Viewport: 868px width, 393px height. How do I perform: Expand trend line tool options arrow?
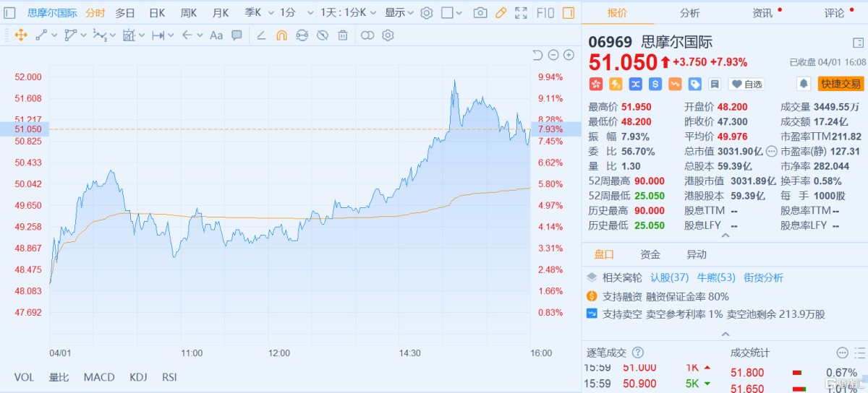pos(53,35)
